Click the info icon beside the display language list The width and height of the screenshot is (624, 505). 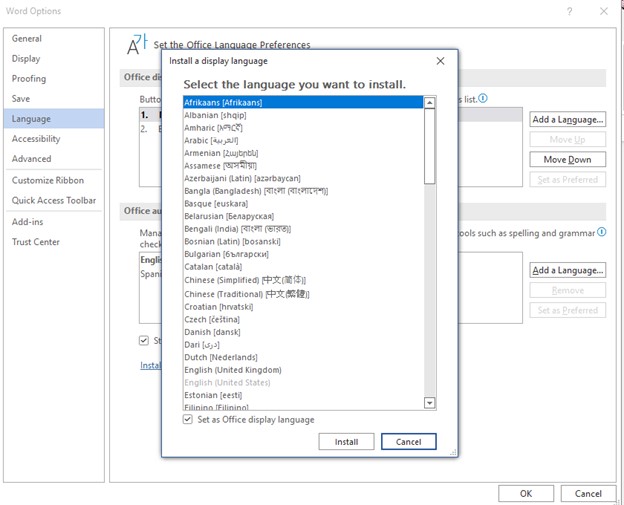pos(483,99)
